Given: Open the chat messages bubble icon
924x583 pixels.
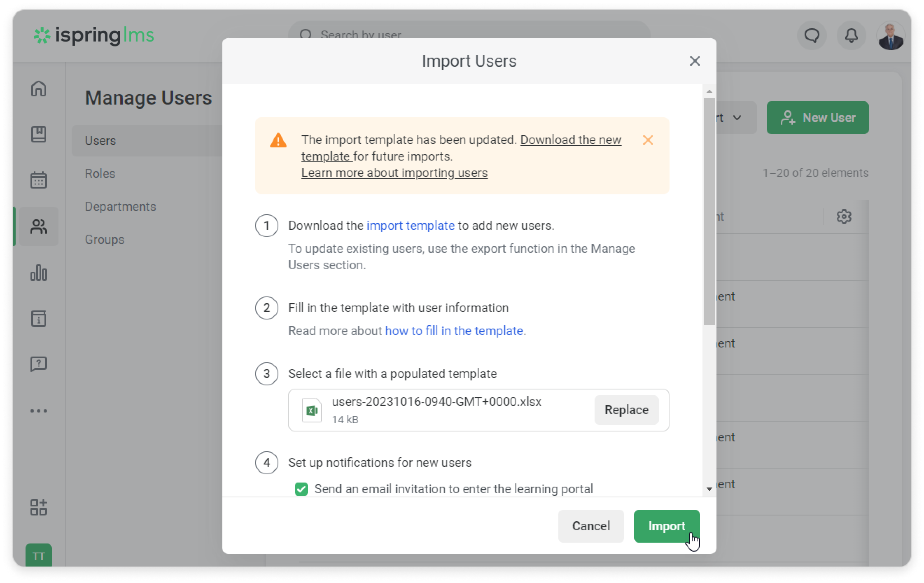Looking at the screenshot, I should 812,36.
